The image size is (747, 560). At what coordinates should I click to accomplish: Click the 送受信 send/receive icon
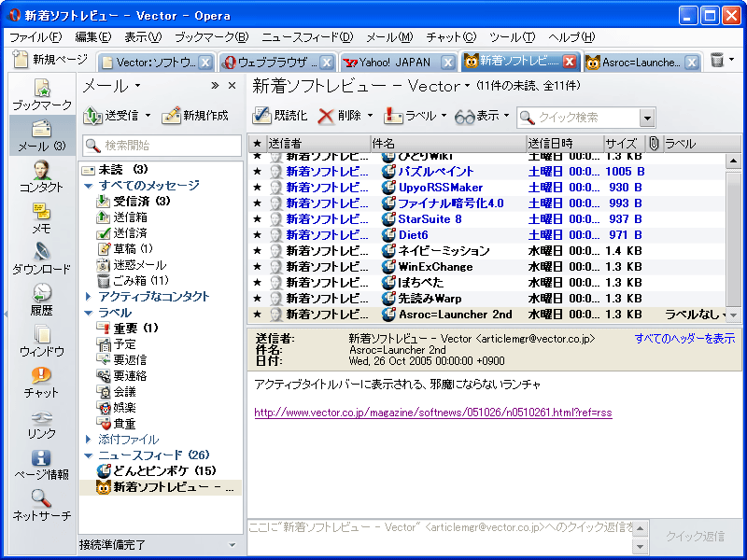[x=92, y=116]
